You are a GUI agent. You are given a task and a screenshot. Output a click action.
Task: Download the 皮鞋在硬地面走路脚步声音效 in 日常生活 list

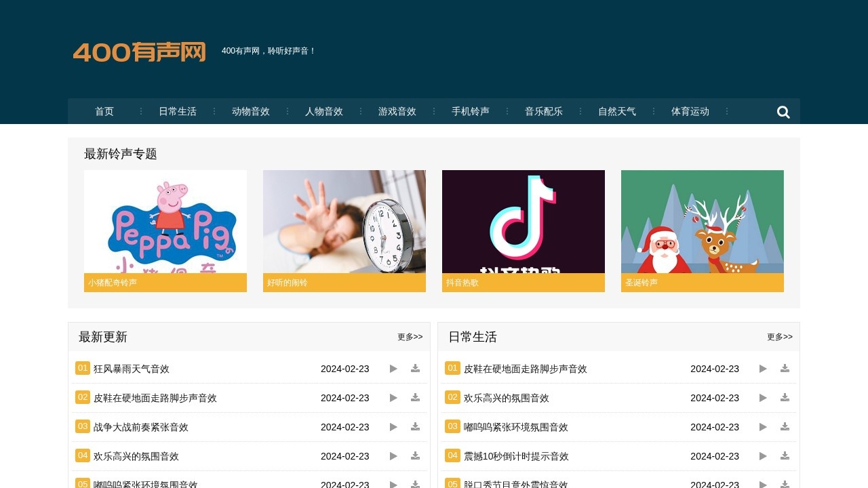[785, 369]
